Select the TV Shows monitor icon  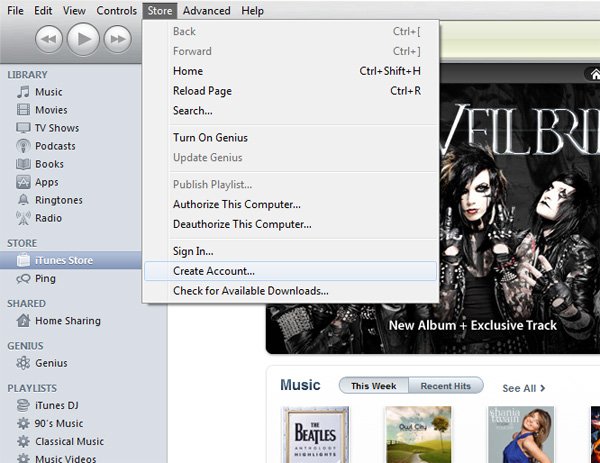pyautogui.click(x=23, y=128)
